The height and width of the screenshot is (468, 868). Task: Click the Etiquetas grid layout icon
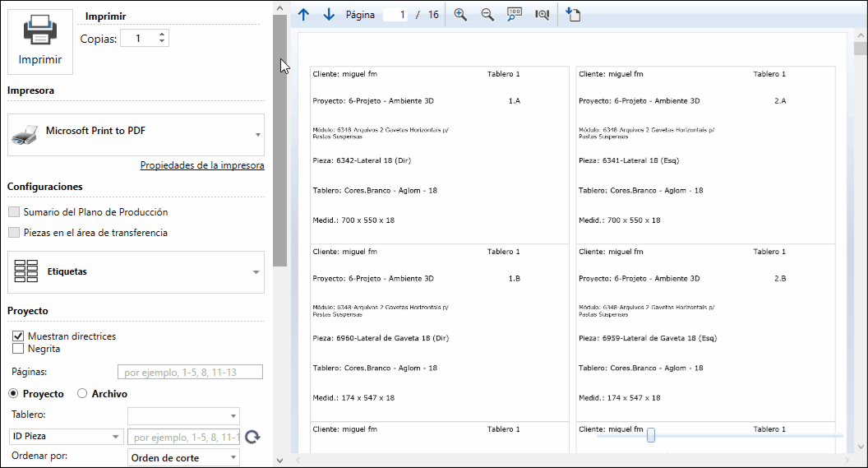(x=26, y=271)
